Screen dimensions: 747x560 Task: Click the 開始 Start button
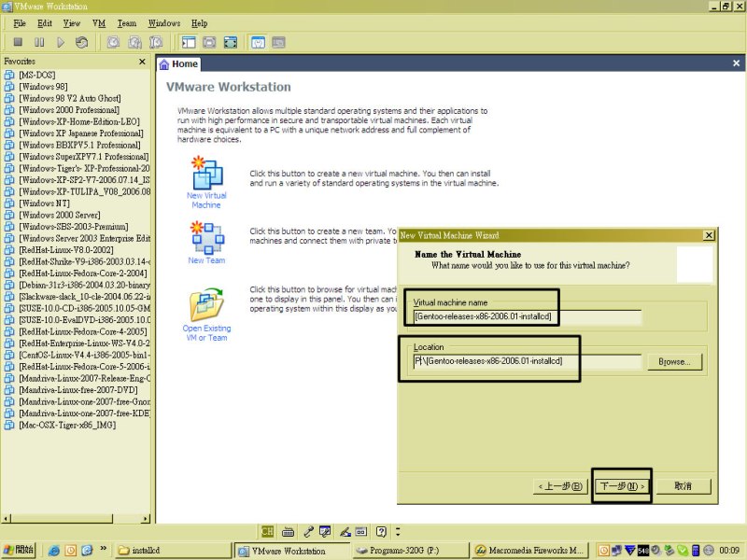coord(20,550)
